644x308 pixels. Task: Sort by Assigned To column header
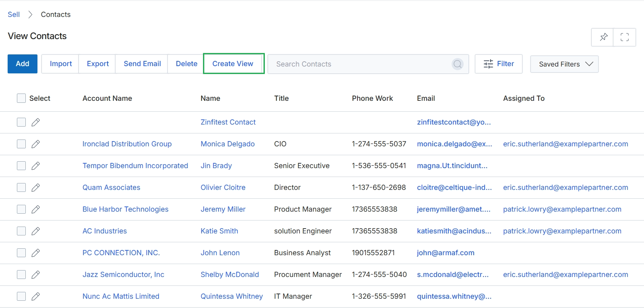tap(524, 98)
